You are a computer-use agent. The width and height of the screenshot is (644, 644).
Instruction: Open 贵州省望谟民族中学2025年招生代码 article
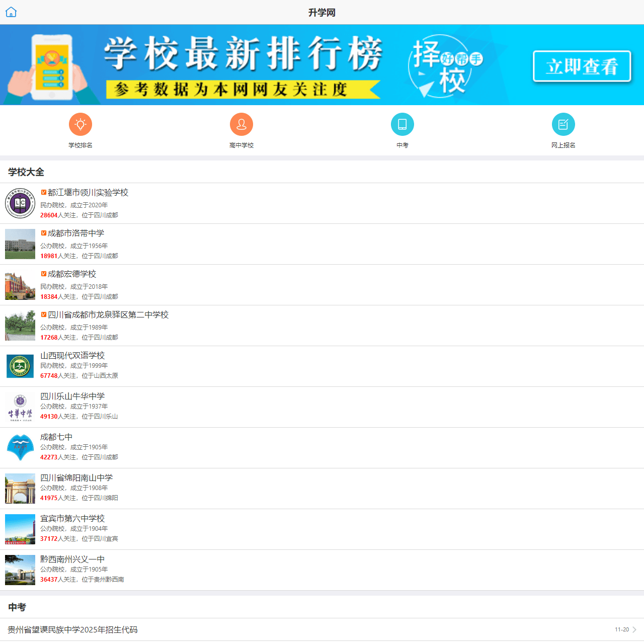point(73,630)
